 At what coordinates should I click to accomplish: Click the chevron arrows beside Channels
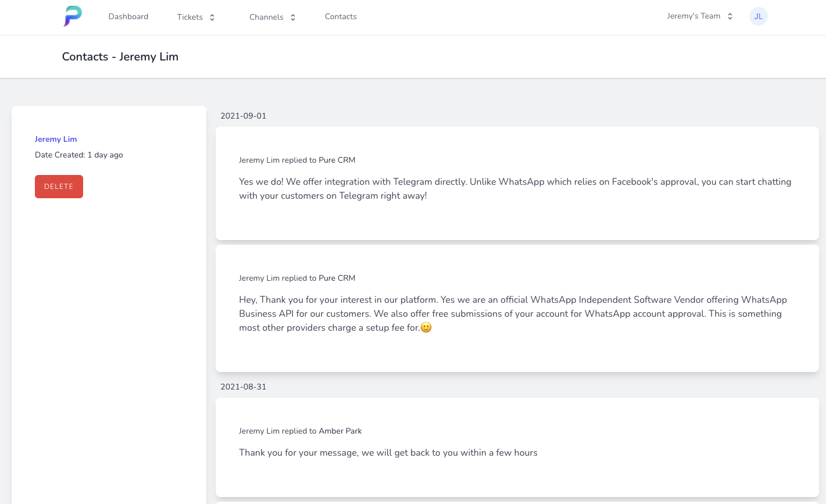293,17
